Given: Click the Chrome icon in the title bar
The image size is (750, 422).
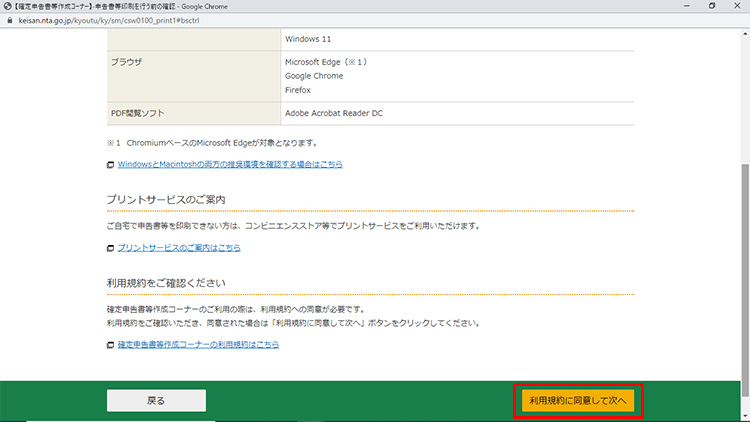Looking at the screenshot, I should [8, 6].
